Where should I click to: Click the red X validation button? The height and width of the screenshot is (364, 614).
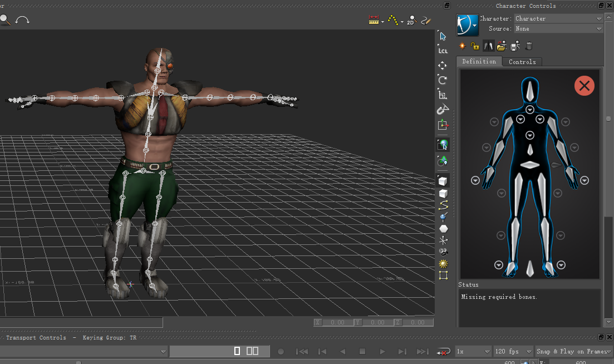click(584, 86)
